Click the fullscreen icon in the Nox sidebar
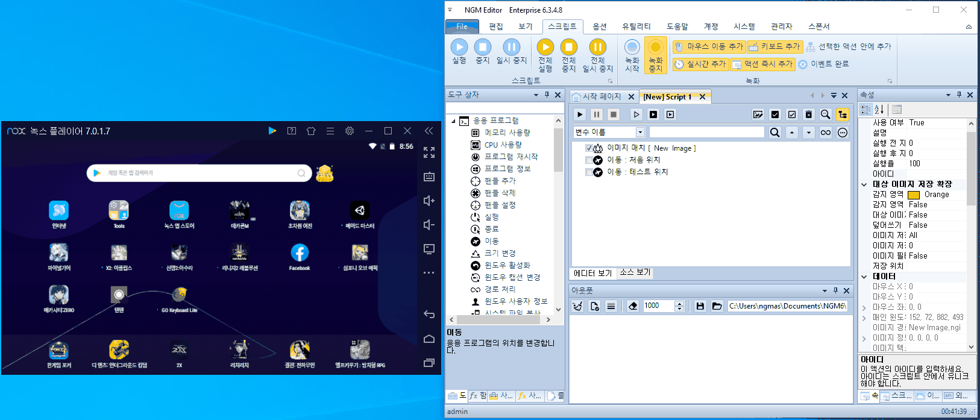This screenshot has height=420, width=980. [x=429, y=152]
